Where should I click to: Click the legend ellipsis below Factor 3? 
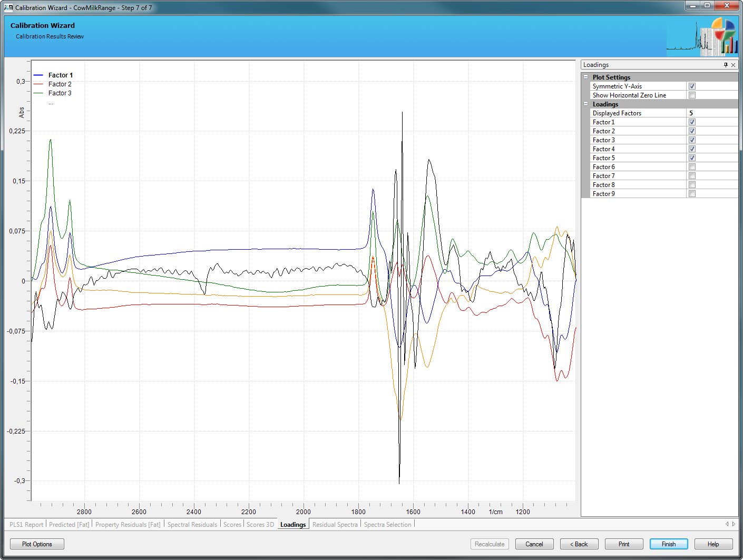point(51,103)
